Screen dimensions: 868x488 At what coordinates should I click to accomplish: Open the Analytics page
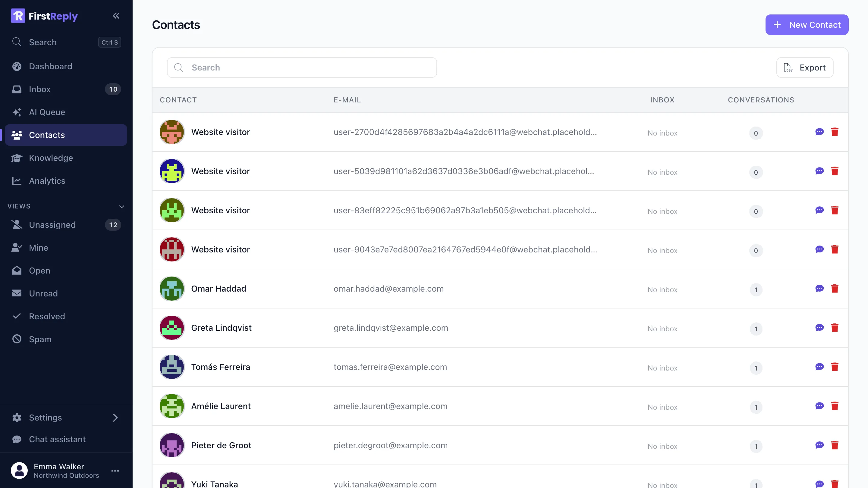pos(66,181)
